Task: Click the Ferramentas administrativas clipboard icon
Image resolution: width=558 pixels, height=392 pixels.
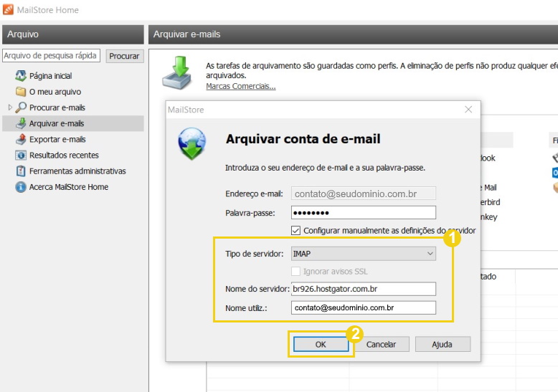Action: coord(21,171)
